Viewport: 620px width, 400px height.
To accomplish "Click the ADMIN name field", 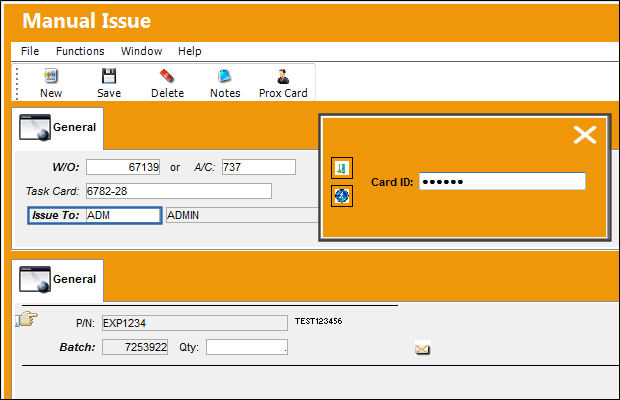I will pyautogui.click(x=242, y=215).
